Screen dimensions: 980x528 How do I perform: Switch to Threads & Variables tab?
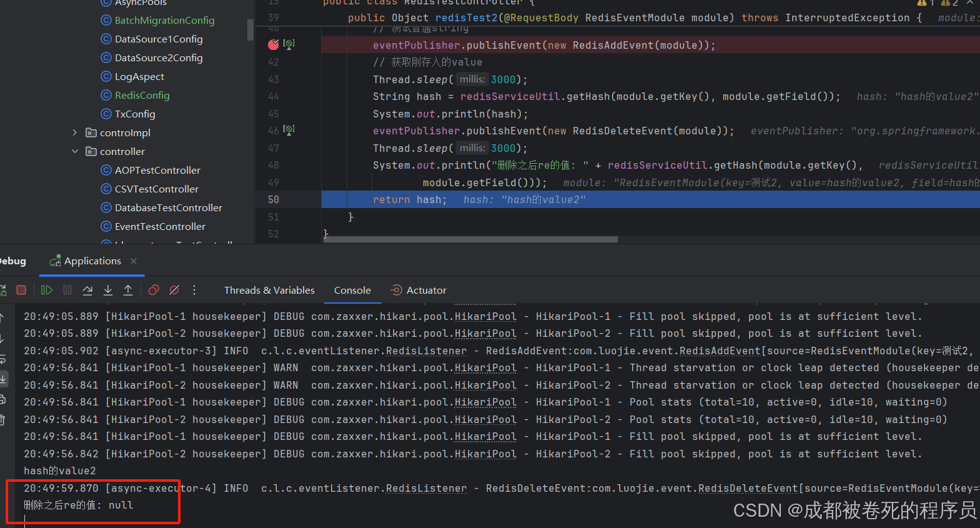269,290
